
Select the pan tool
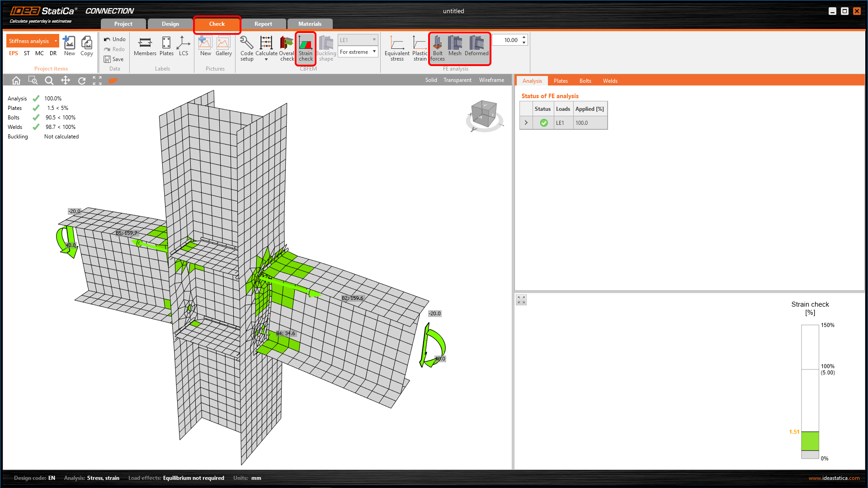pos(66,80)
